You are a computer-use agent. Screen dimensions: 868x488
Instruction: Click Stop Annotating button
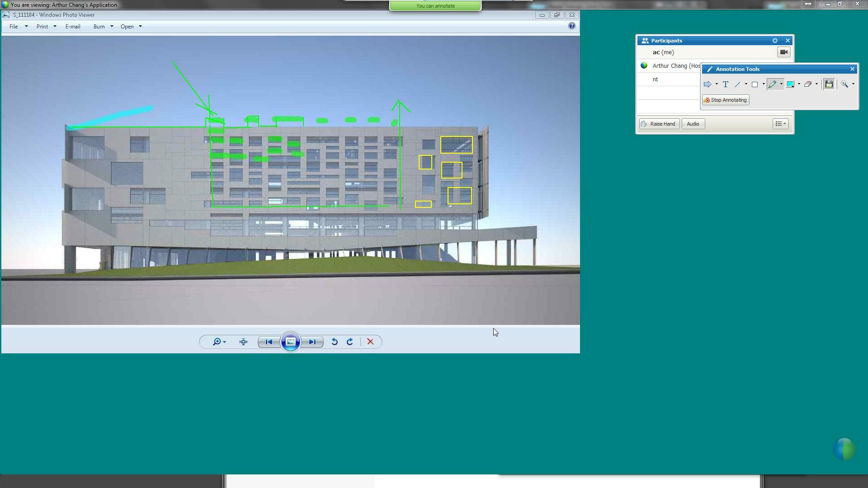(726, 100)
